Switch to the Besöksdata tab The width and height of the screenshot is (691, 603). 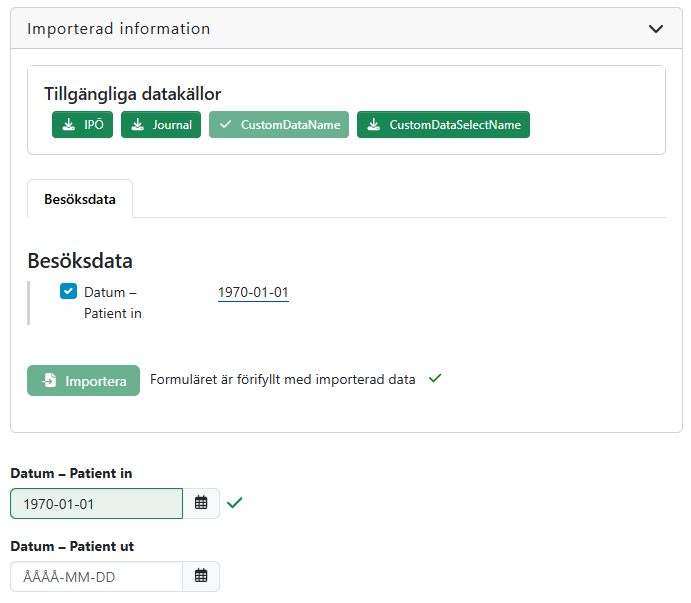coord(80,199)
